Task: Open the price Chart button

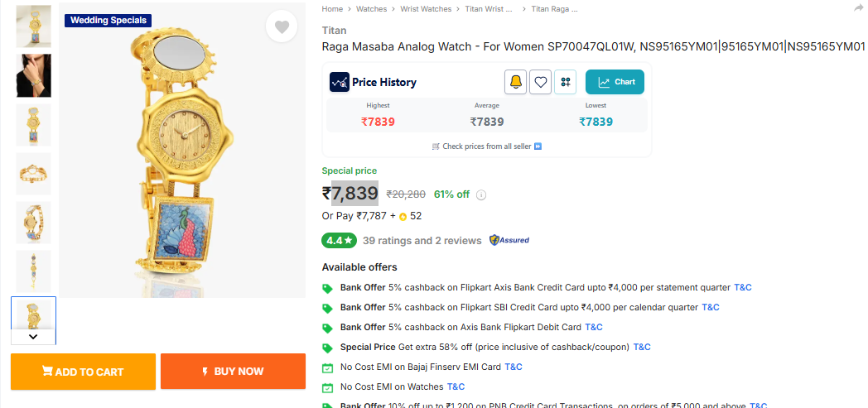Action: pos(615,82)
